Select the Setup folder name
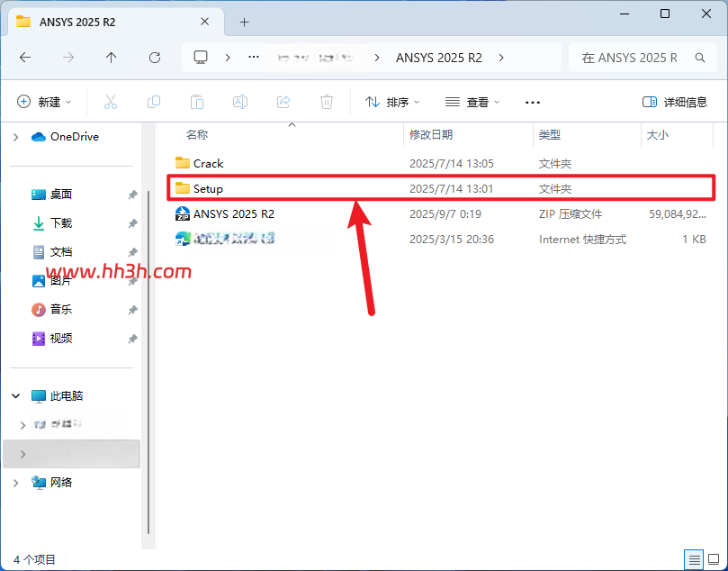This screenshot has height=571, width=728. [208, 188]
